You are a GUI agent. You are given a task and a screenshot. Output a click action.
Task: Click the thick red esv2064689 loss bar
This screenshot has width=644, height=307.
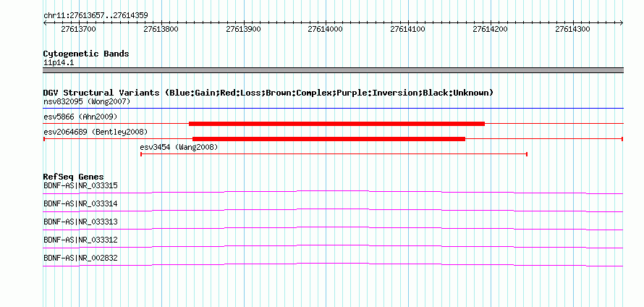coord(329,139)
